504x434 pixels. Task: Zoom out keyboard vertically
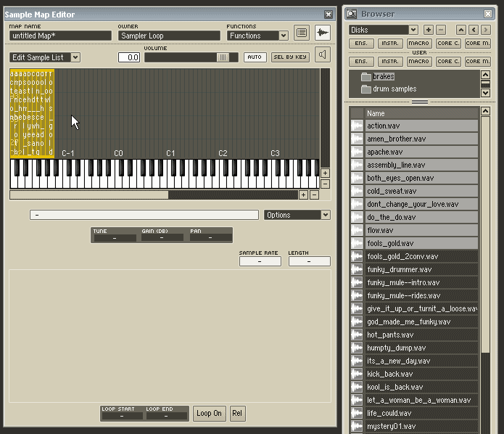click(x=325, y=184)
